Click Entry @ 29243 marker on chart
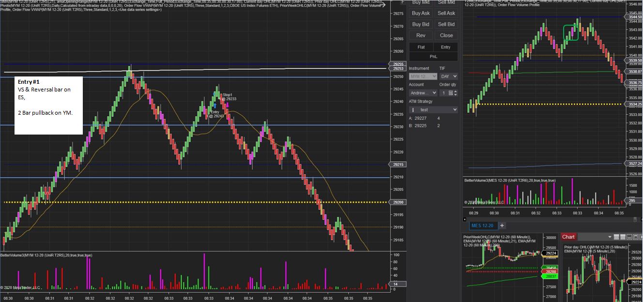 point(216,114)
